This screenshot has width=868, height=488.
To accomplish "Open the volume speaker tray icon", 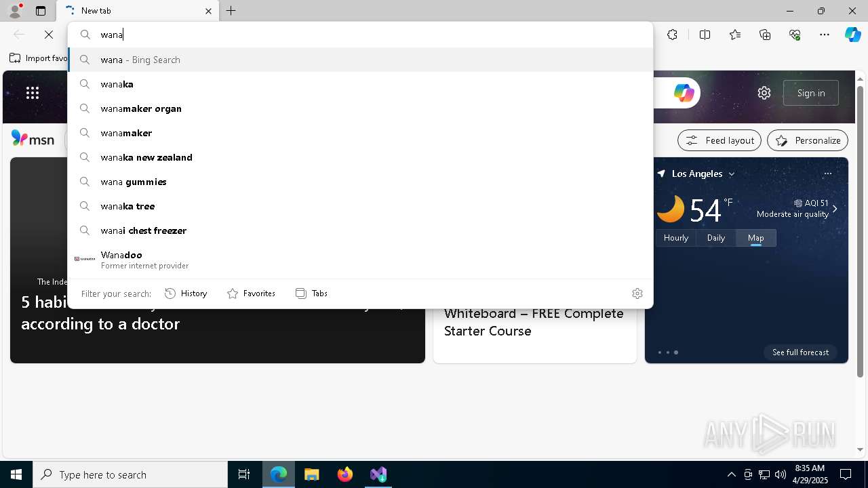I will [x=780, y=474].
